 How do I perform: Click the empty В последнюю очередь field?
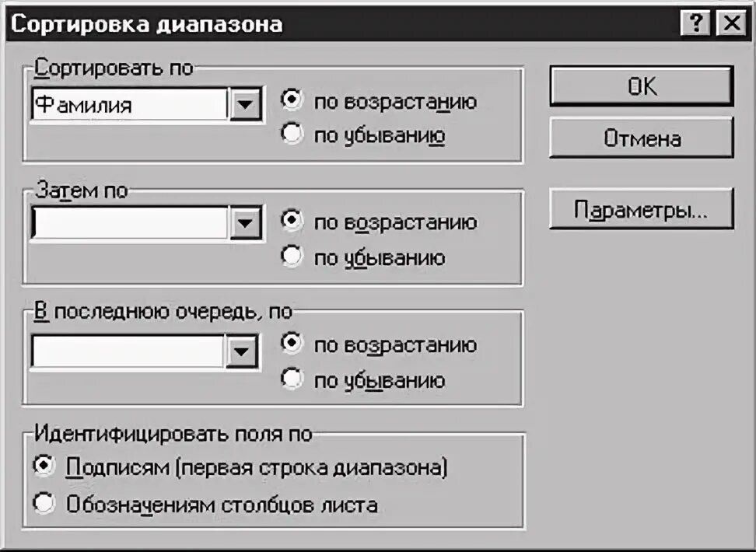tap(128, 351)
